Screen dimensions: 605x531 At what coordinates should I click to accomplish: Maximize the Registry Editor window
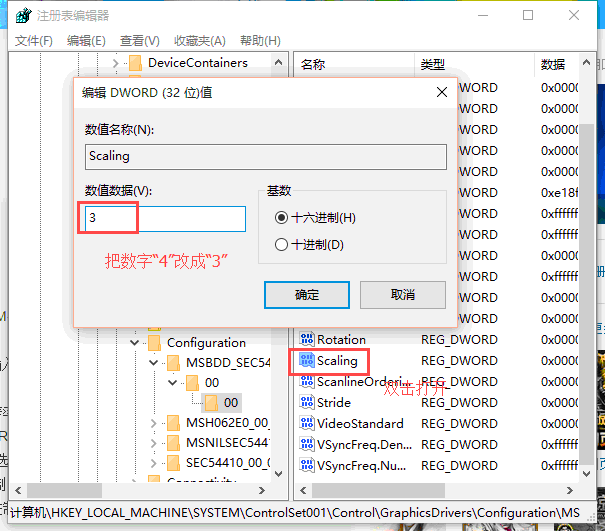[528, 15]
